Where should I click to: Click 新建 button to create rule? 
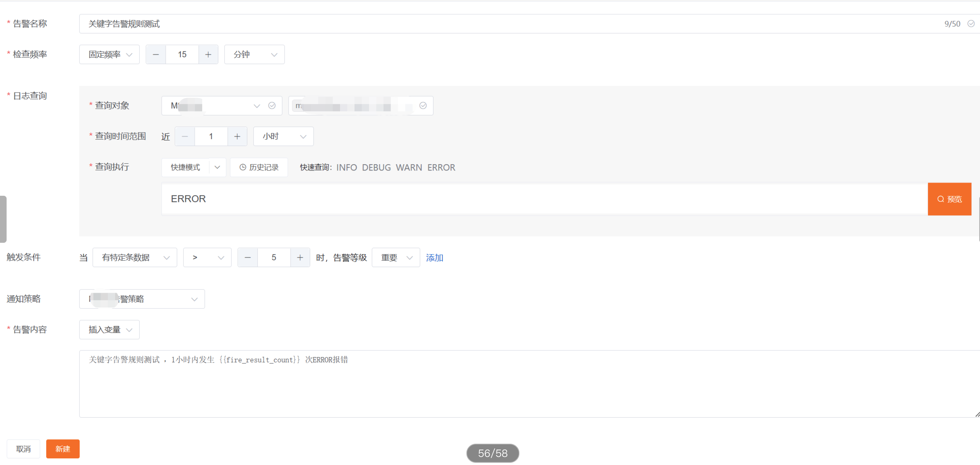tap(63, 448)
